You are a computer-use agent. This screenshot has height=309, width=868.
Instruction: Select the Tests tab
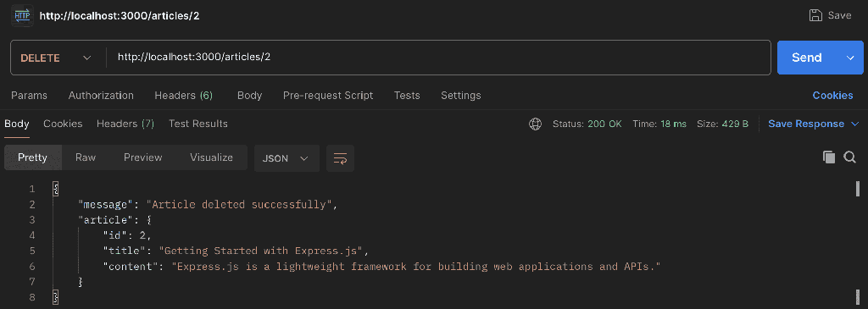[x=407, y=95]
